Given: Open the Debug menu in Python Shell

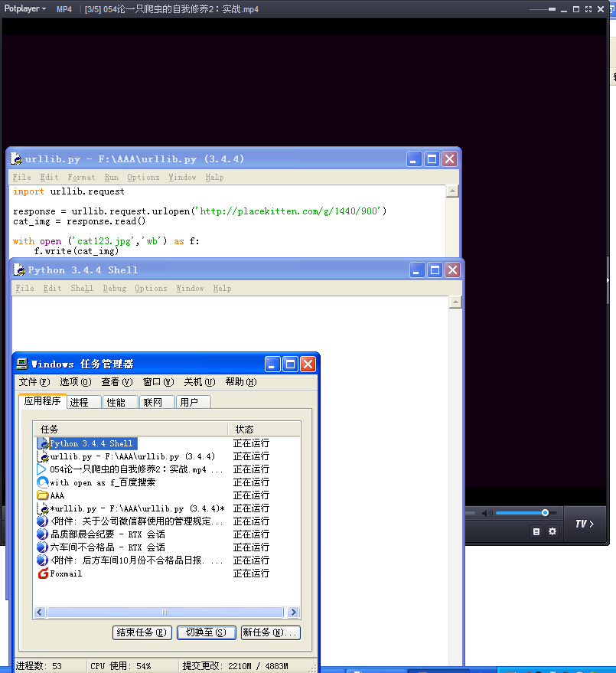Looking at the screenshot, I should click(114, 288).
